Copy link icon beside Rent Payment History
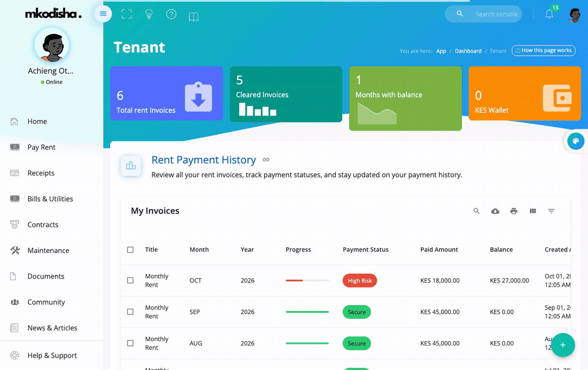 [x=266, y=160]
